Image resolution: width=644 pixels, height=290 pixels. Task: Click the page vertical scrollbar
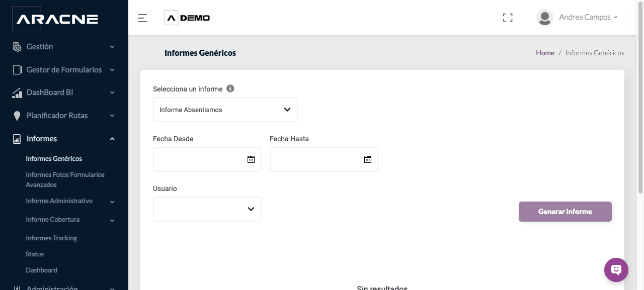tap(640, 98)
